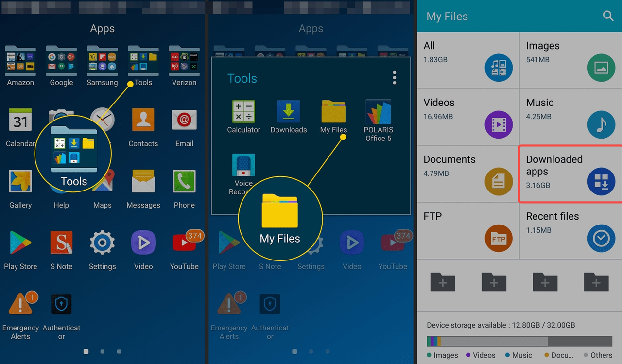Open Emergency Alerts in left app drawer
The image size is (622, 364).
20,315
